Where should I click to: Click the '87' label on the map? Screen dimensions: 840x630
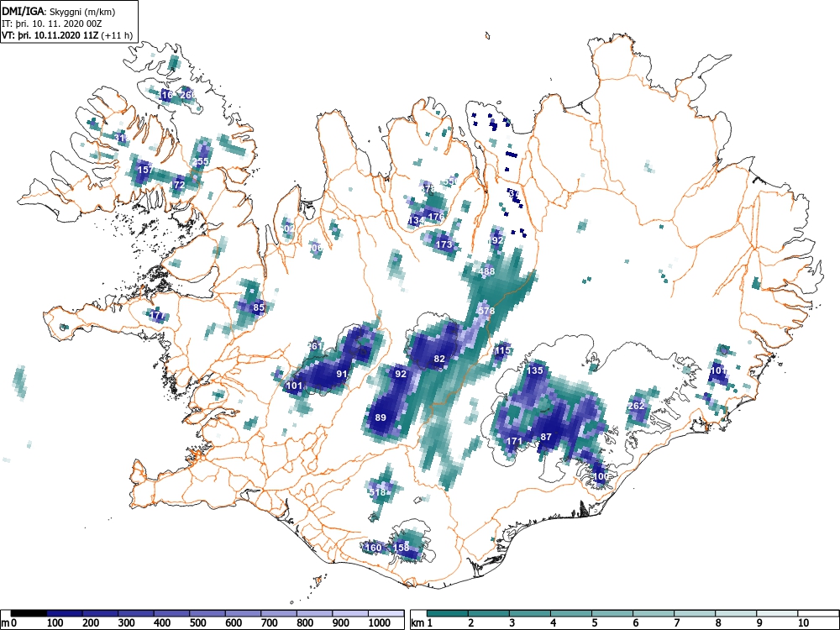click(x=546, y=437)
